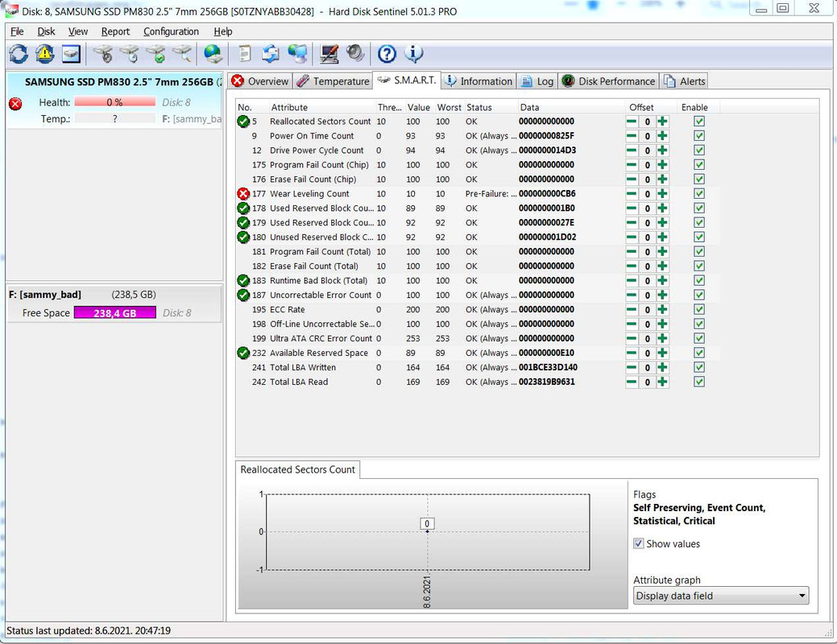The width and height of the screenshot is (837, 644).
Task: Uncheck Enable for Wear Leveling Count
Action: pos(698,194)
